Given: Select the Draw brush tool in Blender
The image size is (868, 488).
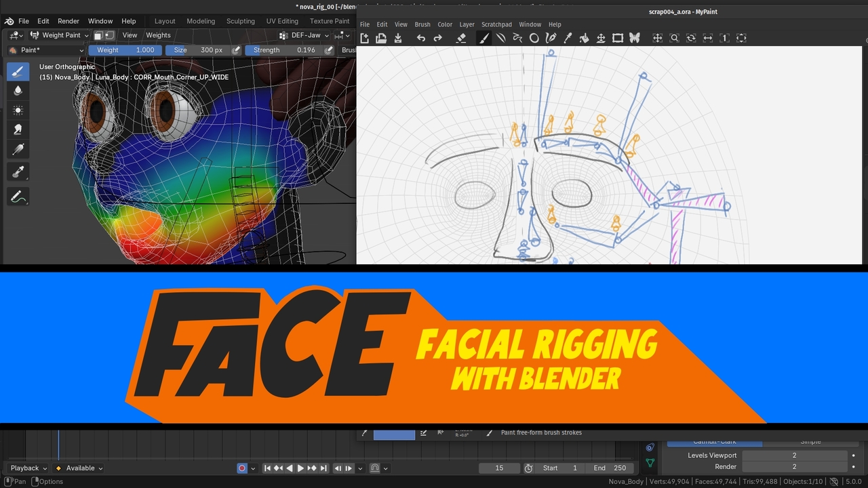Looking at the screenshot, I should click(18, 71).
